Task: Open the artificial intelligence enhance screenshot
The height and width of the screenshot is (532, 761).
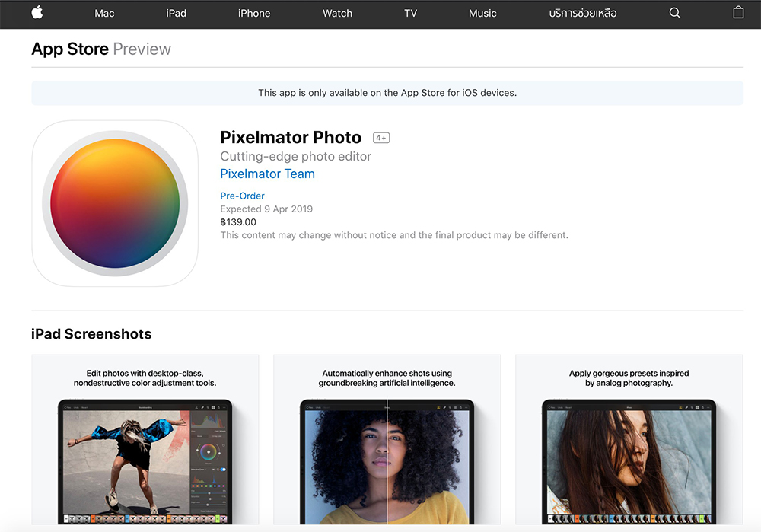Action: click(387, 441)
